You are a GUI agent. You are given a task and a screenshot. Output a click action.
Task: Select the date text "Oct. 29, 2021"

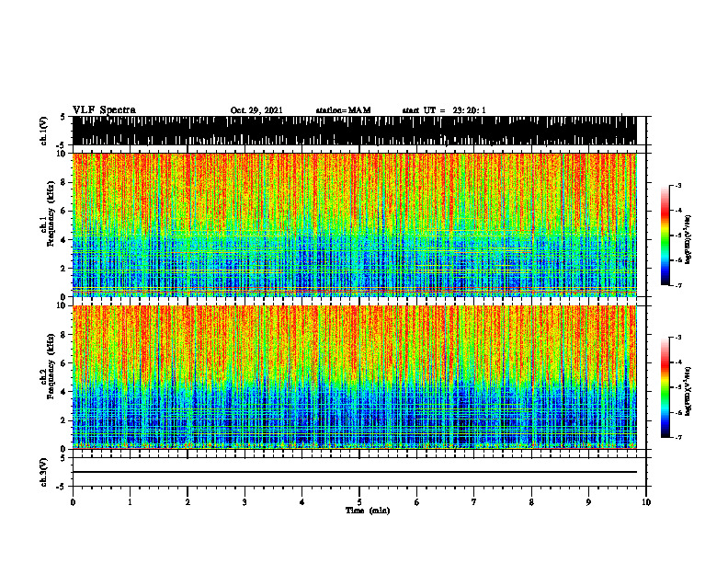256,110
